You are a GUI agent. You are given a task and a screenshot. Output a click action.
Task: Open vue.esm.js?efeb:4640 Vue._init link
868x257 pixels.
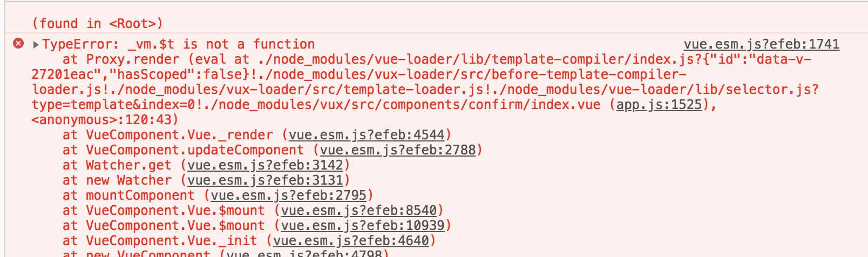[351, 241]
